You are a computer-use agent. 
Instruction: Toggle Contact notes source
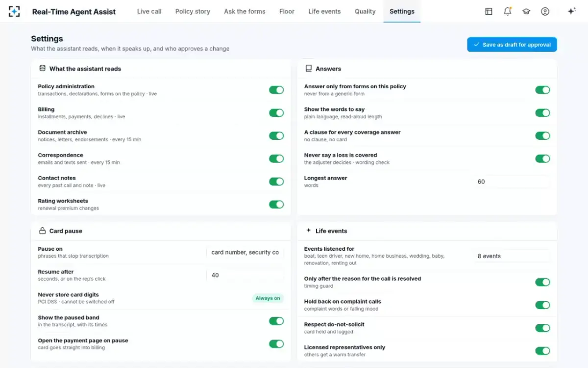(276, 182)
